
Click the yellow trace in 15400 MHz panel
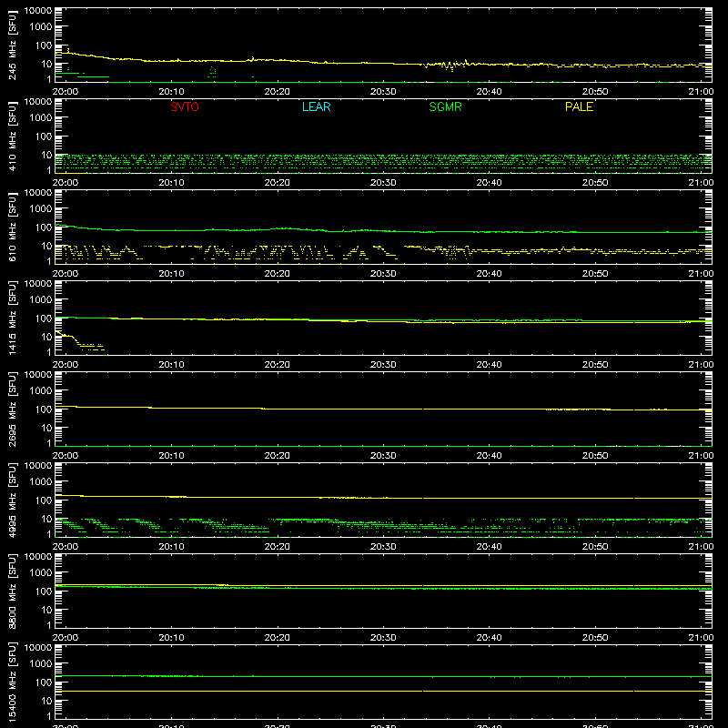[383, 692]
